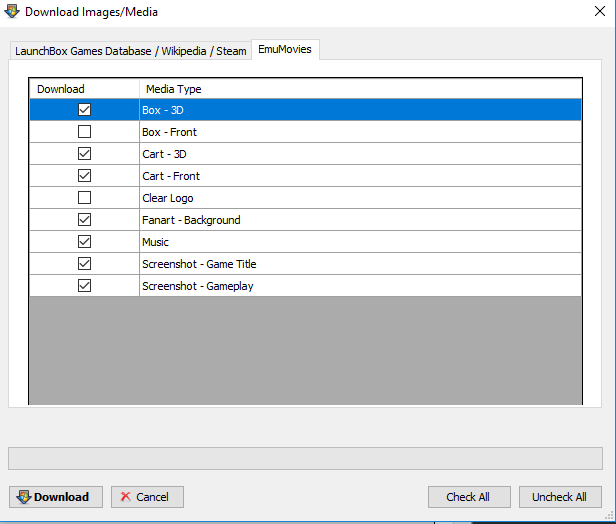Image resolution: width=616 pixels, height=524 pixels.
Task: Disable the Music download checkbox
Action: click(x=84, y=242)
